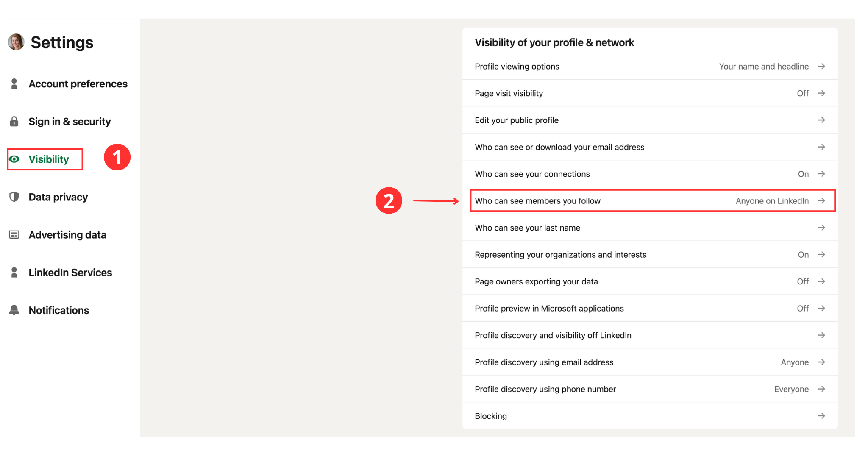
Task: Expand the Profile viewing options row arrow
Action: coord(821,66)
